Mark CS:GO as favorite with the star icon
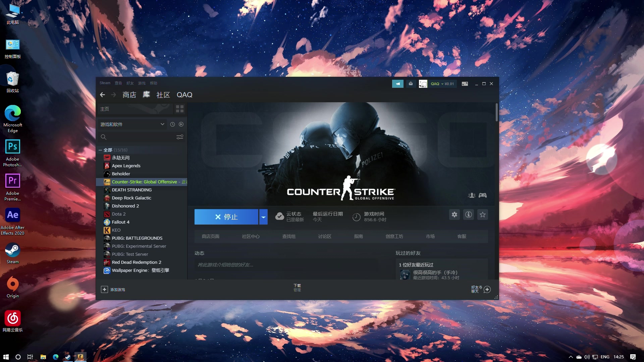 pyautogui.click(x=482, y=215)
